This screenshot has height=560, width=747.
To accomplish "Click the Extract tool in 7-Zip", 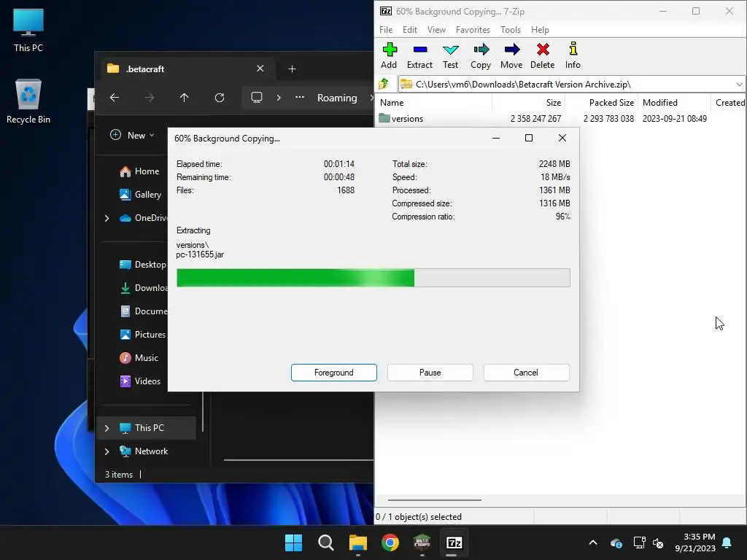I will (419, 55).
